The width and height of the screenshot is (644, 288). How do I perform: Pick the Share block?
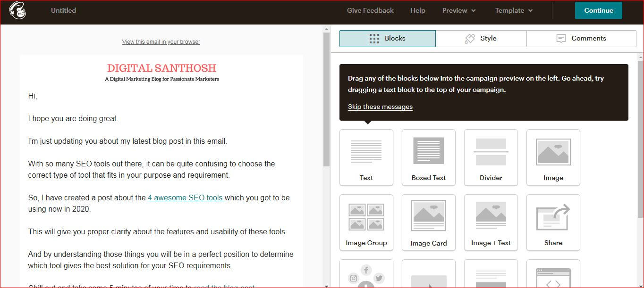pos(553,222)
